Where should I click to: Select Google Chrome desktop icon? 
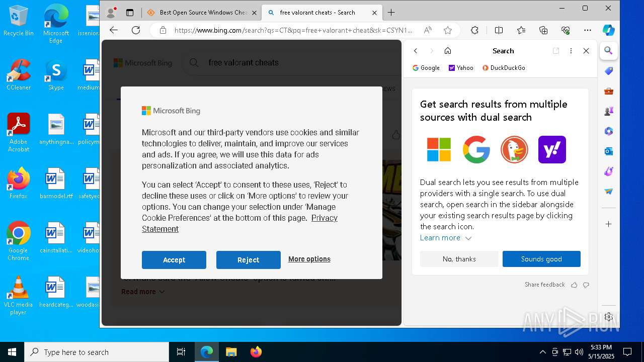[19, 241]
